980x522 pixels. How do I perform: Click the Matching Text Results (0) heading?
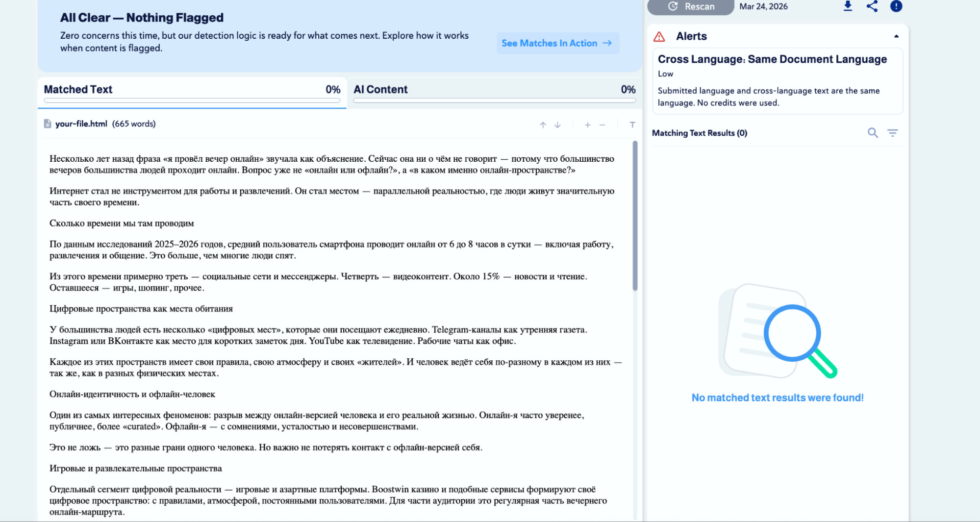(x=700, y=133)
